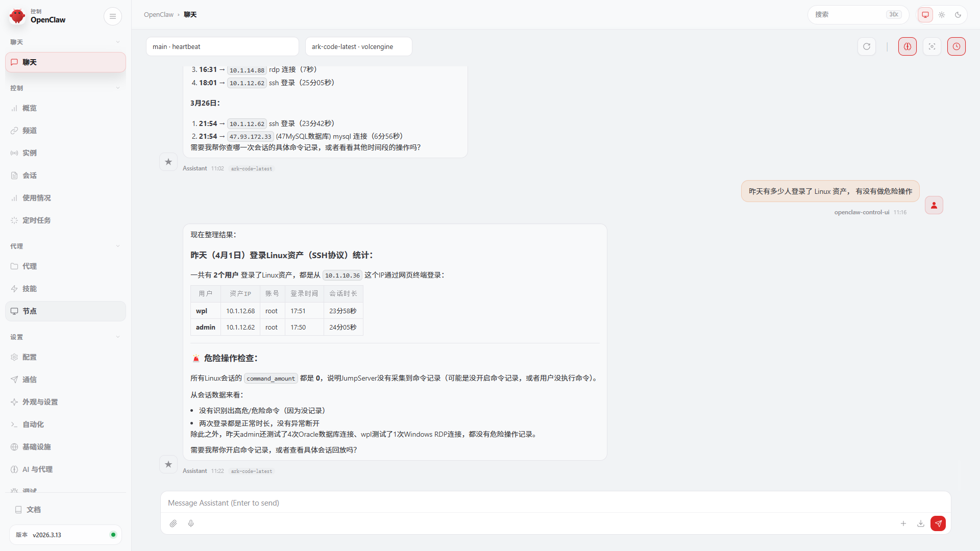Image resolution: width=980 pixels, height=551 pixels.
Task: Click the refresh chat icon
Action: click(x=867, y=46)
